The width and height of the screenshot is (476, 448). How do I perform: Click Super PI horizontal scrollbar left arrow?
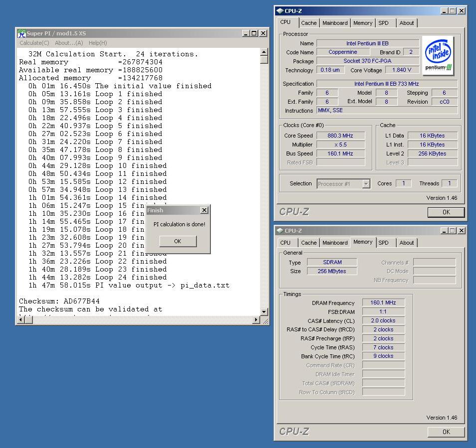tap(20, 319)
